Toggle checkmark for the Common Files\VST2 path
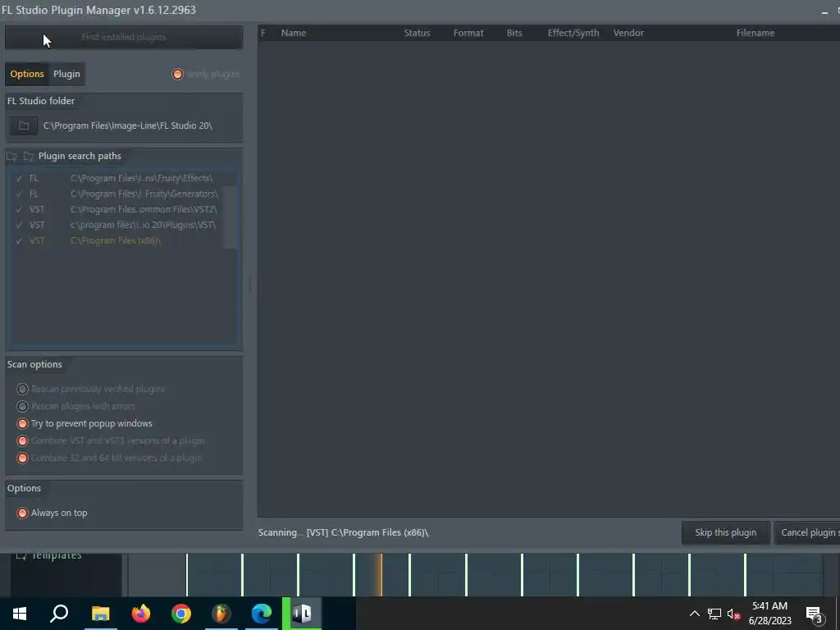Image resolution: width=840 pixels, height=630 pixels. tap(20, 209)
